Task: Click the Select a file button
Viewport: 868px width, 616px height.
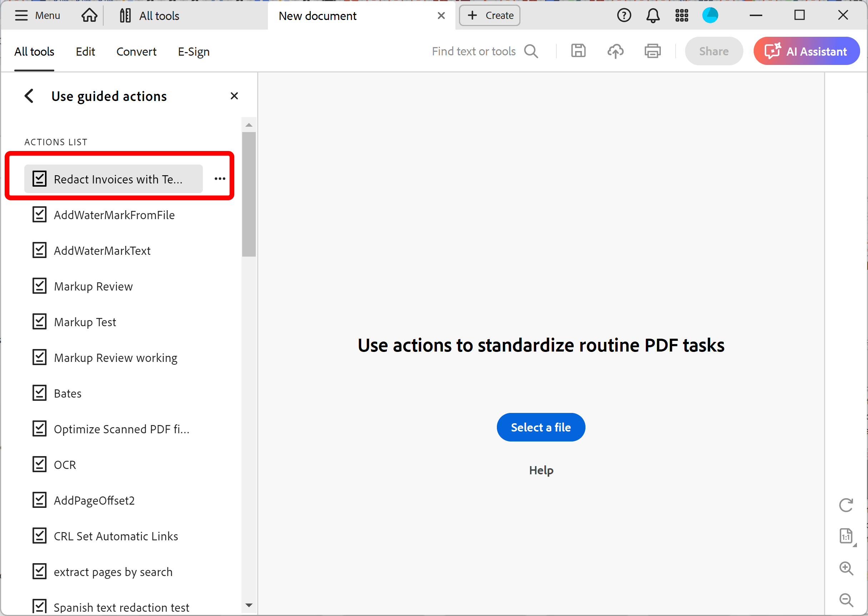Action: [541, 427]
